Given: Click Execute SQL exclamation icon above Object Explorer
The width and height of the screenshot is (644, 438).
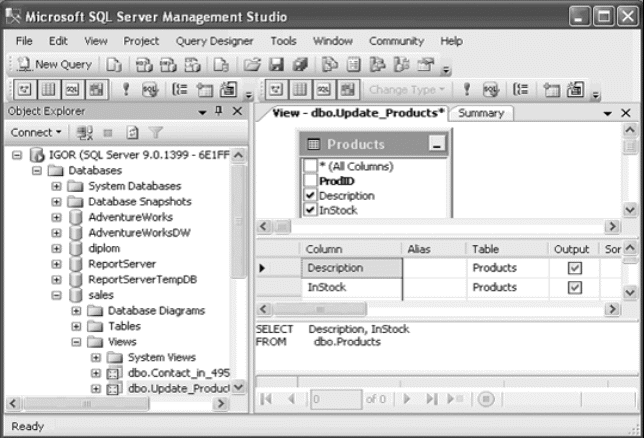Looking at the screenshot, I should click(126, 89).
